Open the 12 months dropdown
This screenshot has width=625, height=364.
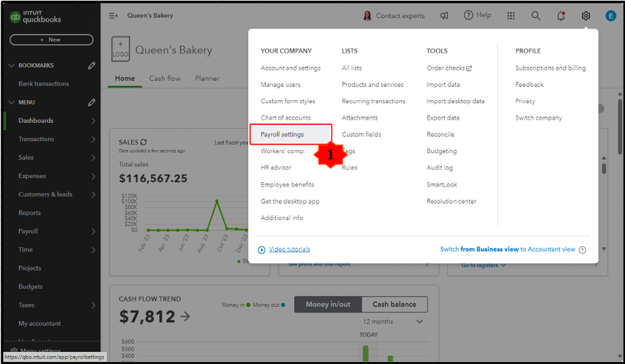click(x=392, y=321)
